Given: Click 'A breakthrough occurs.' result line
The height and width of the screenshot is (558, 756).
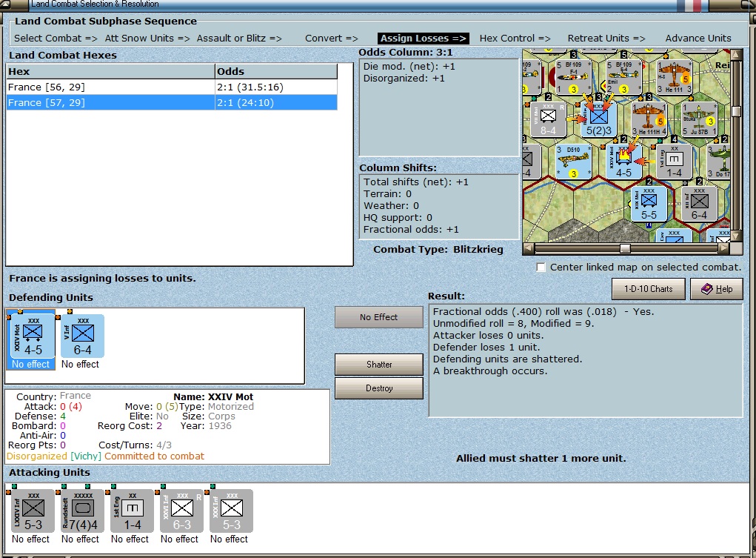Looking at the screenshot, I should (490, 371).
